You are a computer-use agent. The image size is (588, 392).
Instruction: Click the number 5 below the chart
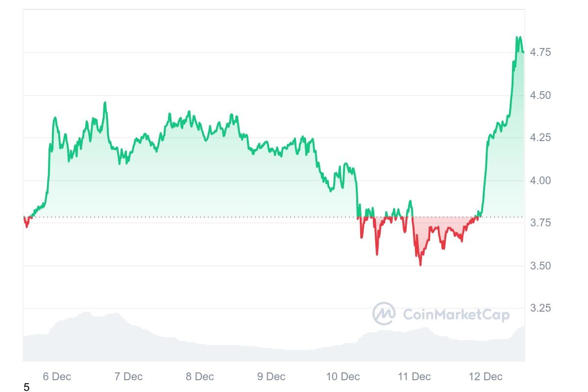(26, 388)
